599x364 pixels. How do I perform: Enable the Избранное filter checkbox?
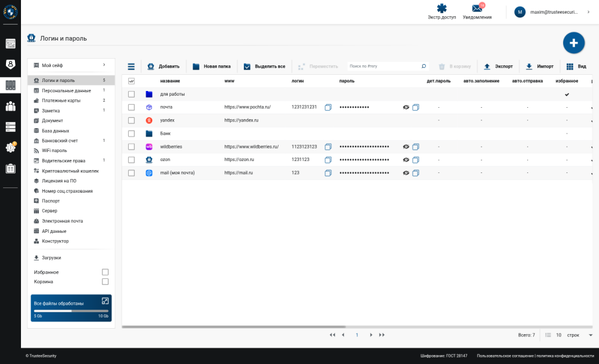[105, 272]
